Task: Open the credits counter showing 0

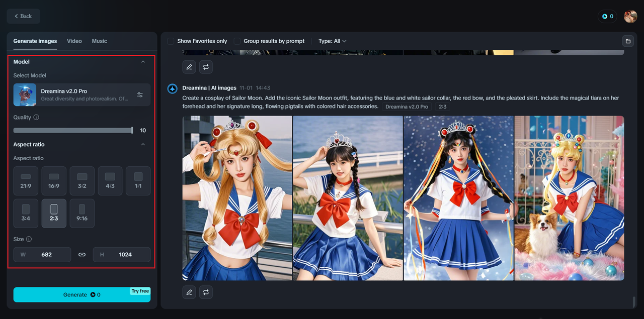Action: pos(607,16)
